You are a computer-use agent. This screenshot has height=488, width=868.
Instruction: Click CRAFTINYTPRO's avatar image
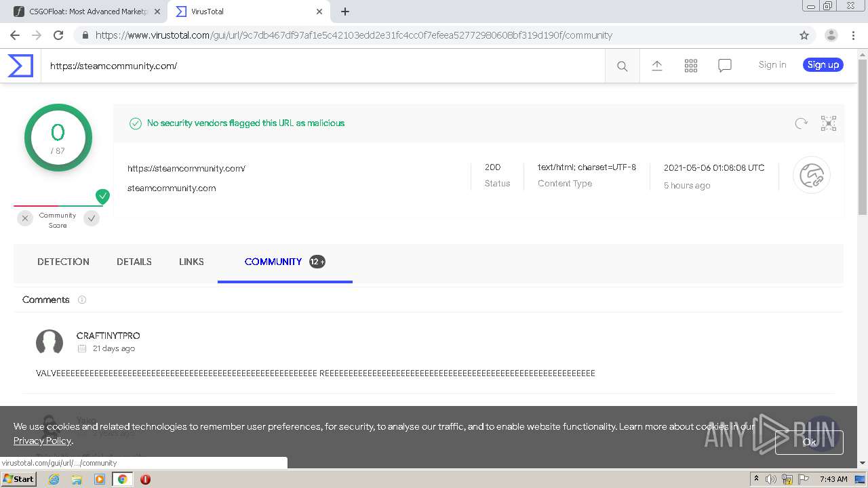(50, 342)
